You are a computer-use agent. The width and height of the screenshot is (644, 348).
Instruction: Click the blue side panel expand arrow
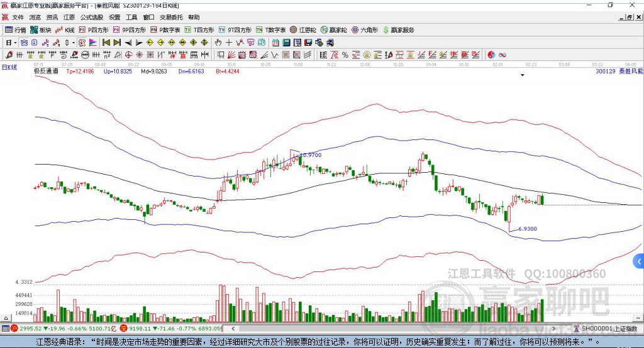coord(639,261)
